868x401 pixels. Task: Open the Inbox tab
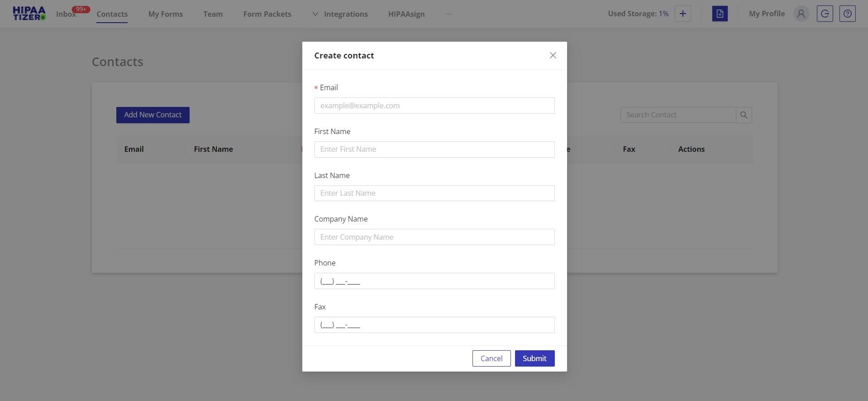point(66,14)
